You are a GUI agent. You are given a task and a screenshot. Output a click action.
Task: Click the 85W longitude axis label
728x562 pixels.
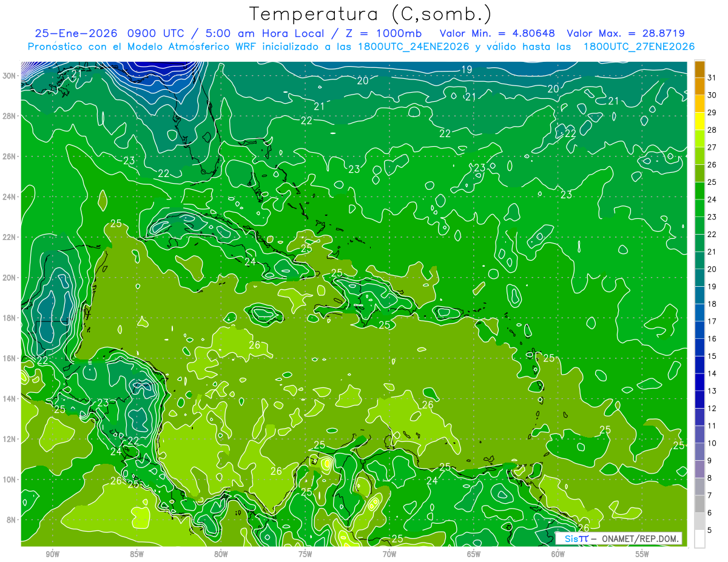pyautogui.click(x=136, y=554)
